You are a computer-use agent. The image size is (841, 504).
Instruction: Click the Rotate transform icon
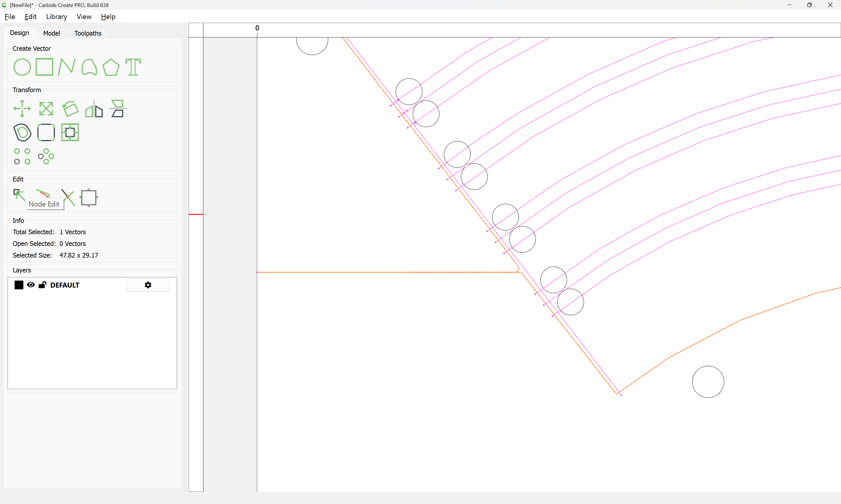(70, 109)
